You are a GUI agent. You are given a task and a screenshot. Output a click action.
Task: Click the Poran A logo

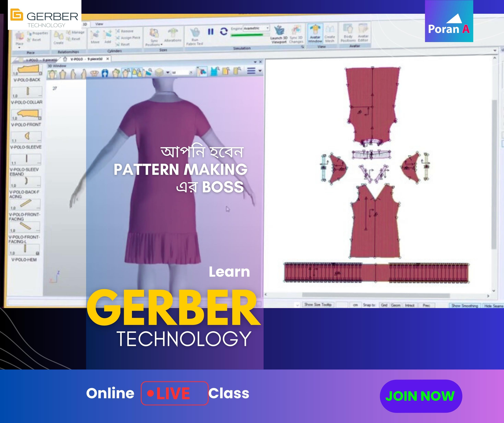[449, 21]
